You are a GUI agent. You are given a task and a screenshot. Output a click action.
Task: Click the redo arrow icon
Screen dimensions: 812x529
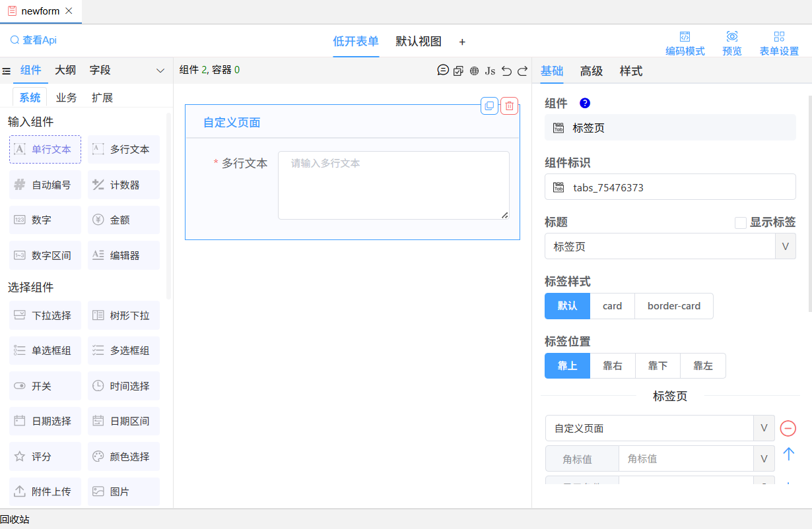(x=522, y=71)
